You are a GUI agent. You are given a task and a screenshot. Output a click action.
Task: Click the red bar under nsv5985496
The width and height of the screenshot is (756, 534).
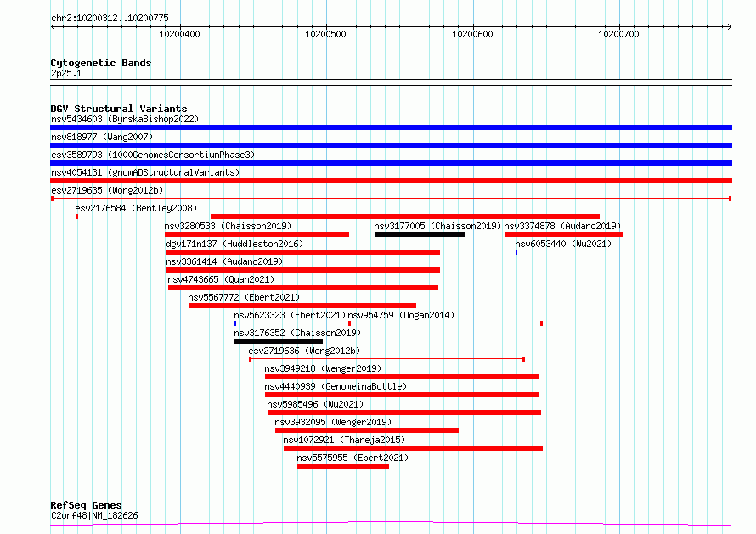[x=404, y=413]
